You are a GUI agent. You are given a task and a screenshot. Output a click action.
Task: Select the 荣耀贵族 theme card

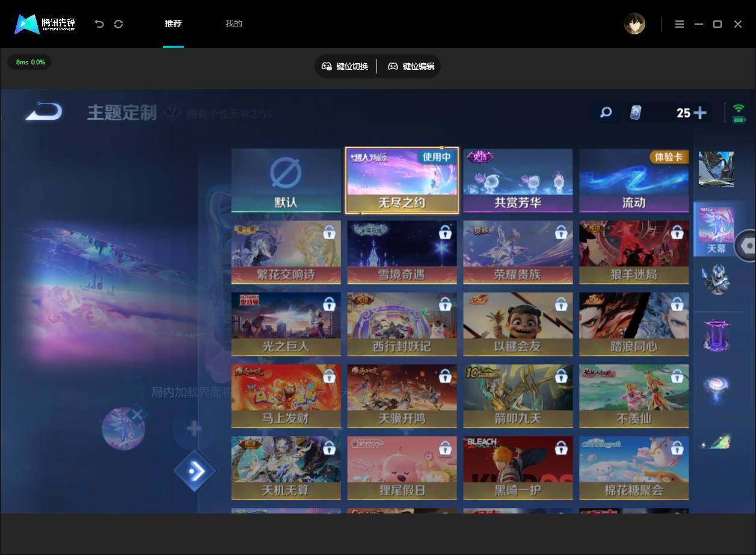click(x=518, y=252)
